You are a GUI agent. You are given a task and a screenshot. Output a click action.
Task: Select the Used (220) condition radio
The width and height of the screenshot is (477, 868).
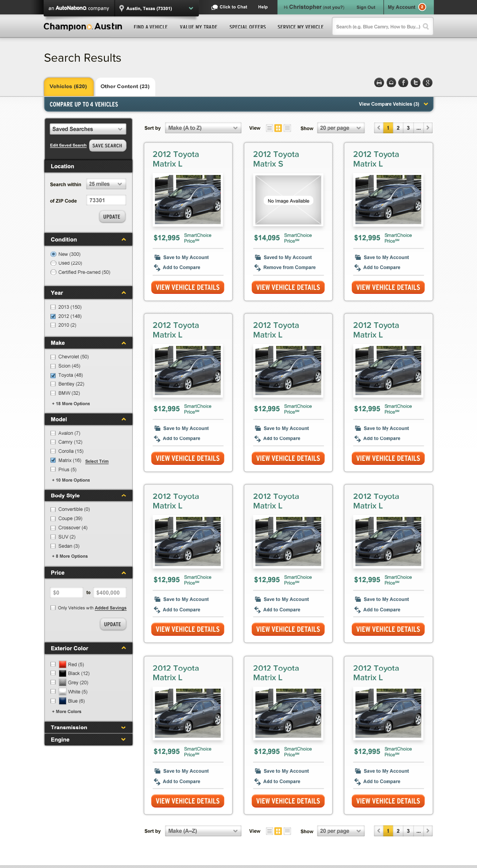[x=53, y=263]
